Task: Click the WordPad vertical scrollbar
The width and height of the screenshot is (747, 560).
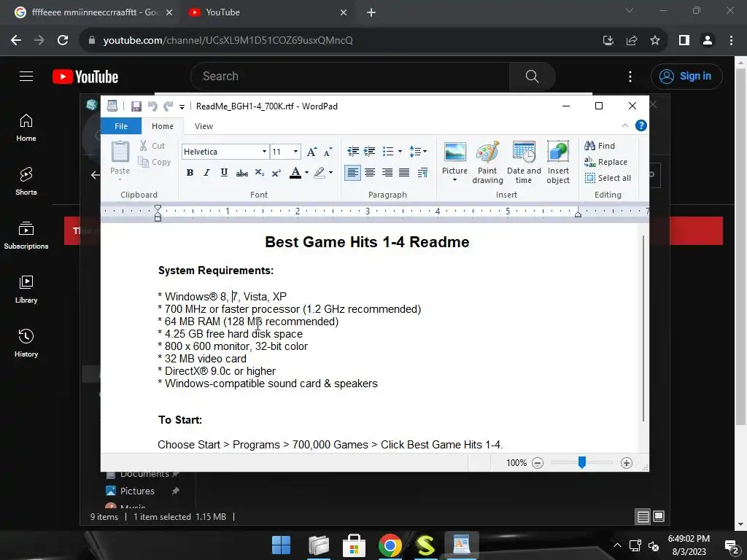Action: click(x=643, y=328)
